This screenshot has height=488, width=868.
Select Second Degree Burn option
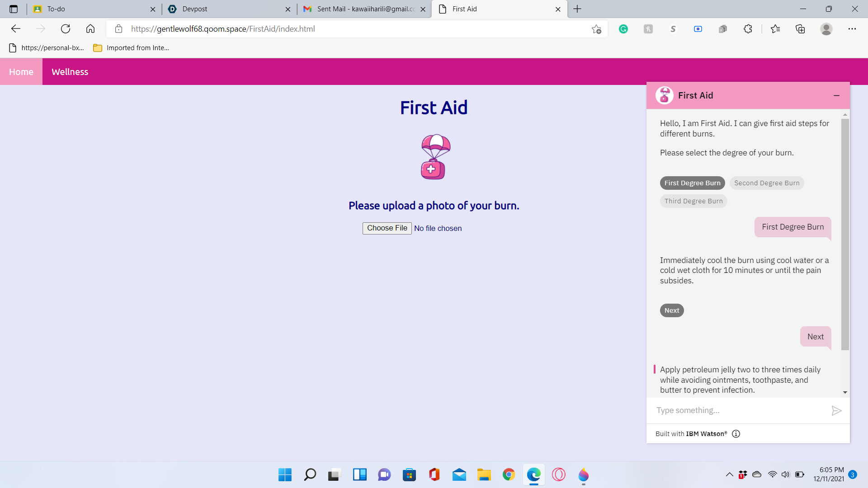point(766,183)
